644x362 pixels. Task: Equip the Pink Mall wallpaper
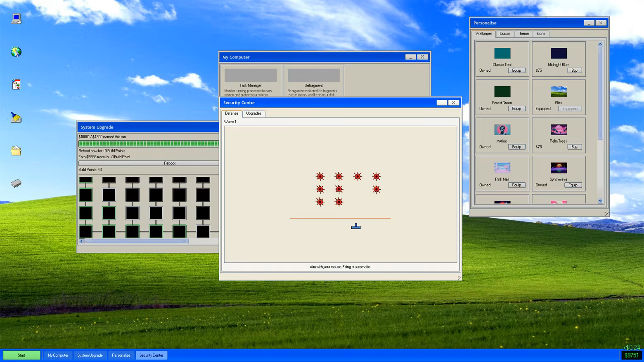tap(516, 185)
